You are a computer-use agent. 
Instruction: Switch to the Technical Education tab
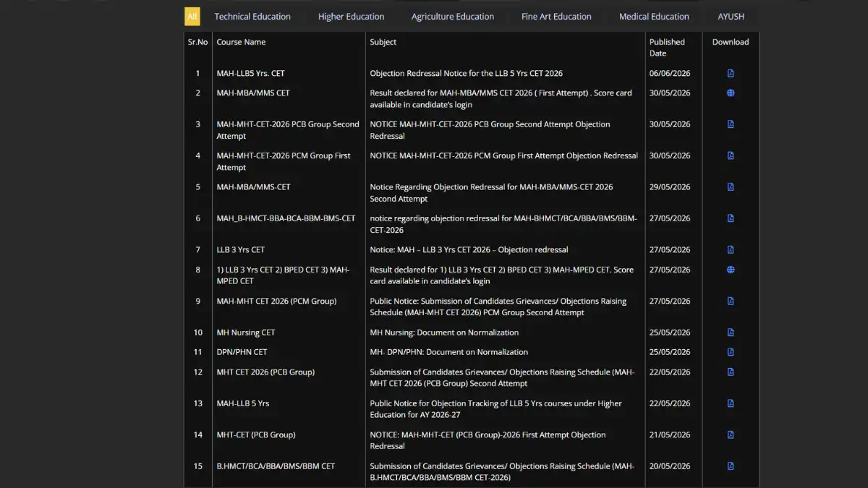click(x=252, y=16)
